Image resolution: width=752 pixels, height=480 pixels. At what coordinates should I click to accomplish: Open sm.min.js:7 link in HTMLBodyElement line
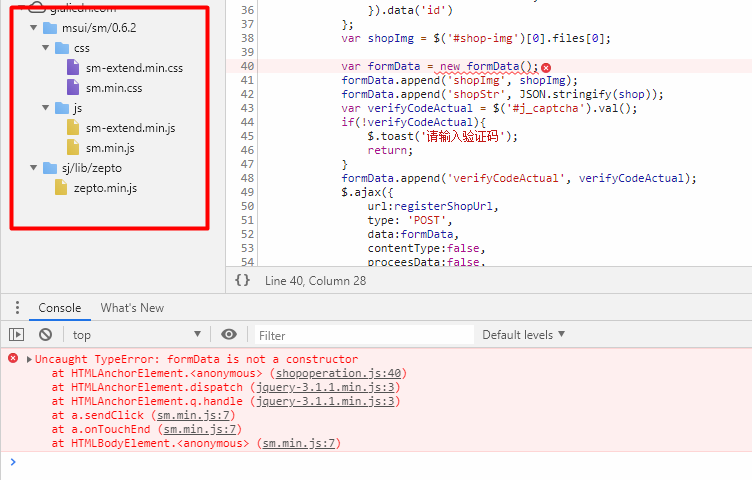pos(299,443)
